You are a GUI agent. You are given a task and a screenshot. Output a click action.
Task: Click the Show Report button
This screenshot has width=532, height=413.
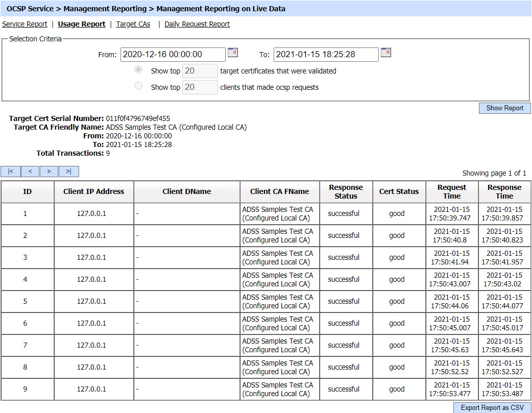[504, 108]
